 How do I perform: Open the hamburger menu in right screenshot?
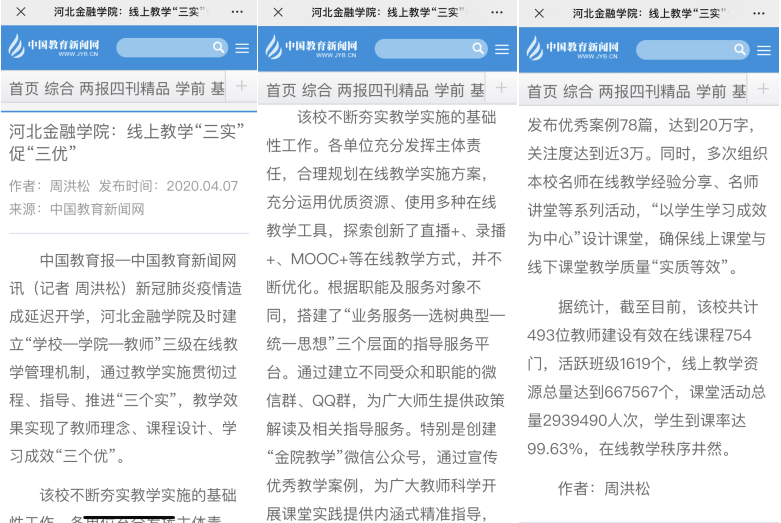point(764,50)
